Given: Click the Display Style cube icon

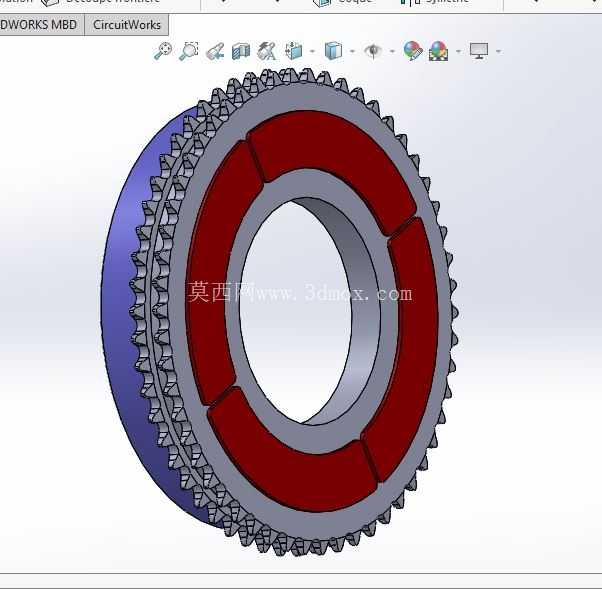Looking at the screenshot, I should pyautogui.click(x=333, y=51).
